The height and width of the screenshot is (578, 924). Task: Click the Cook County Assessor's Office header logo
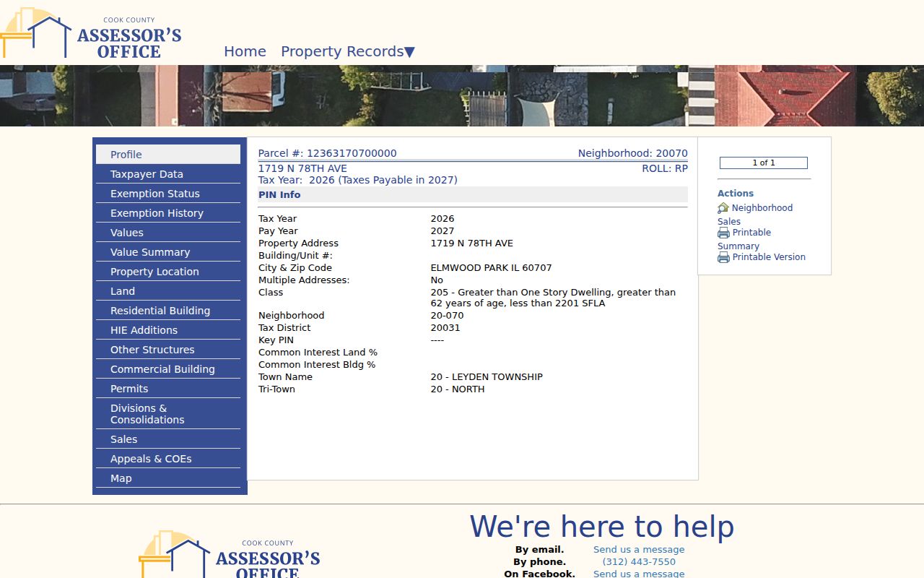(91, 33)
